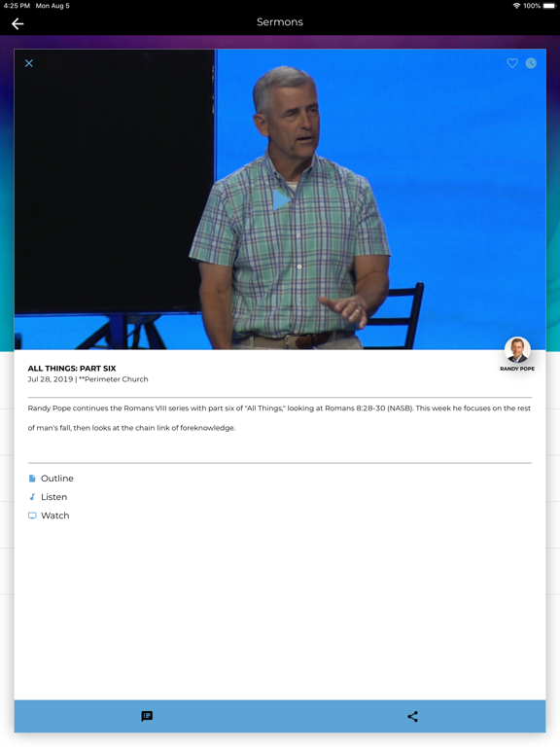Screen dimensions: 560x747
Task: Tap the clock watch-later icon
Action: [531, 63]
